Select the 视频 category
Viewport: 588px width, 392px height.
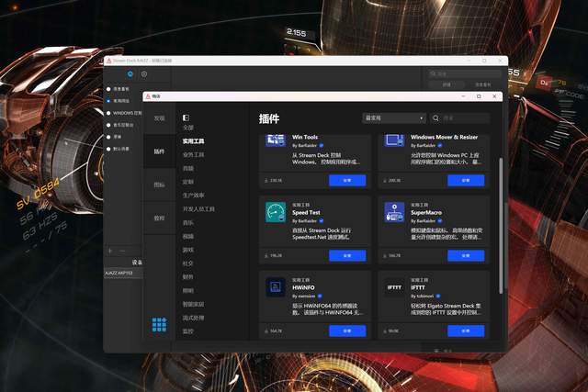(x=188, y=236)
